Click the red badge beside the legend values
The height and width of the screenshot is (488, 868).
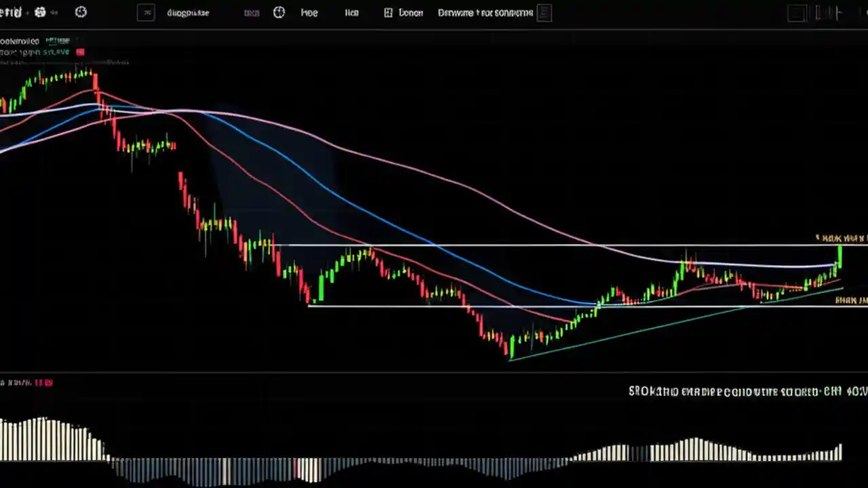point(80,52)
